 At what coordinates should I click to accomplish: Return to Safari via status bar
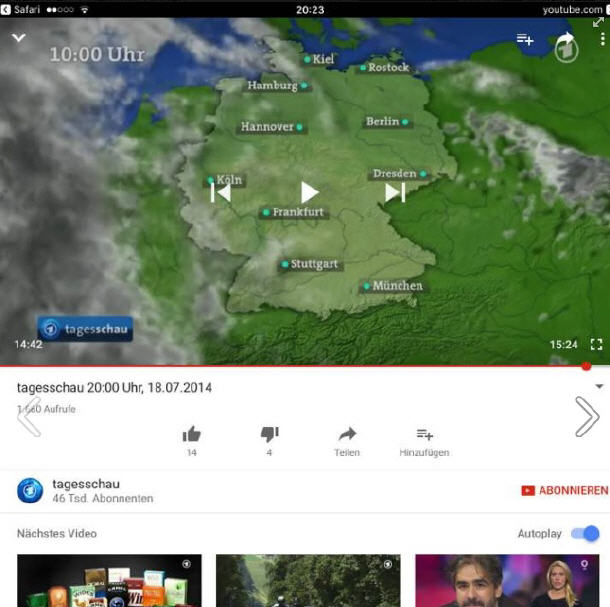tap(20, 9)
